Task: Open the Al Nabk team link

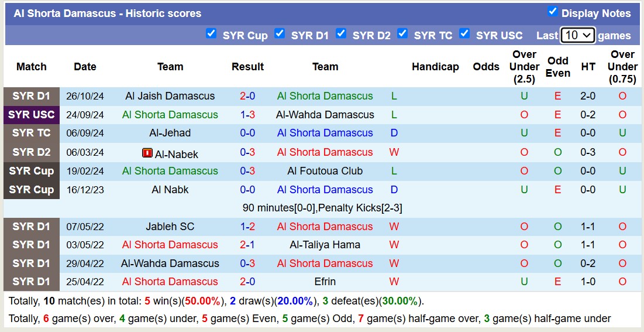Action: pos(170,190)
